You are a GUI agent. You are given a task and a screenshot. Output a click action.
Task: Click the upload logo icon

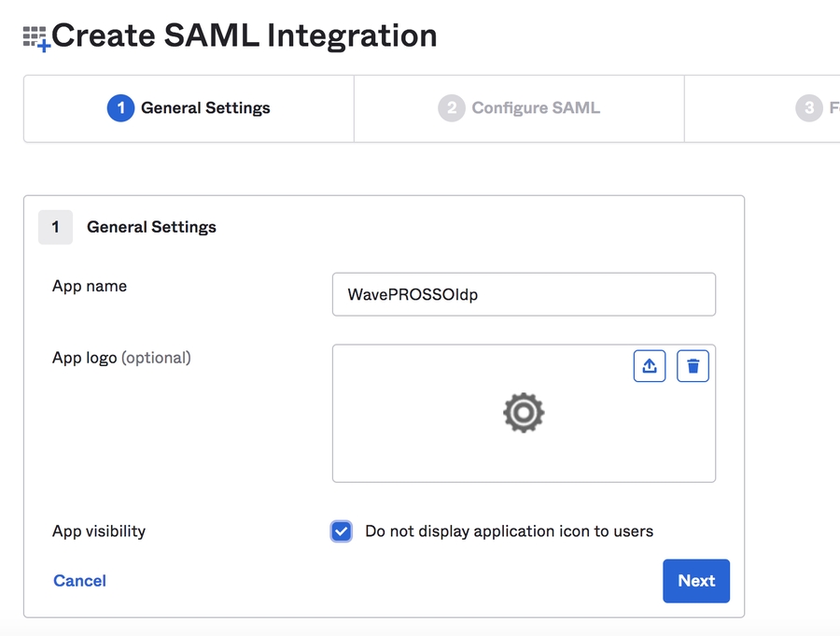pos(650,366)
